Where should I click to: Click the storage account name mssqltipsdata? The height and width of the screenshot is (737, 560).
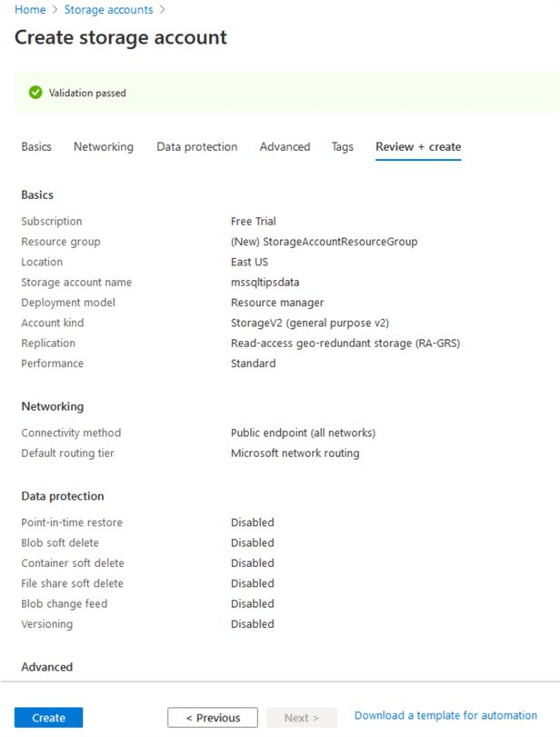coord(265,283)
